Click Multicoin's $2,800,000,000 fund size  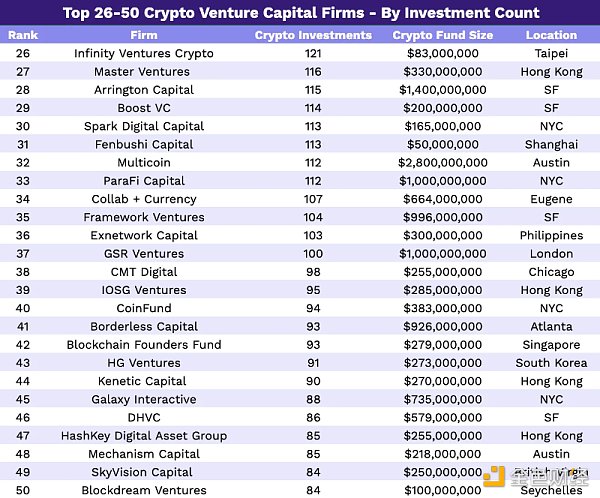[442, 163]
